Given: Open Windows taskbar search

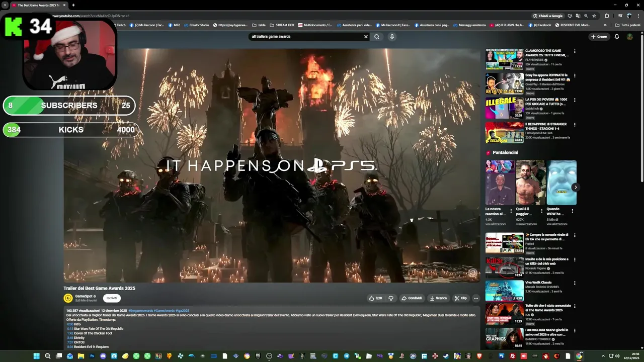Looking at the screenshot, I should point(47,356).
